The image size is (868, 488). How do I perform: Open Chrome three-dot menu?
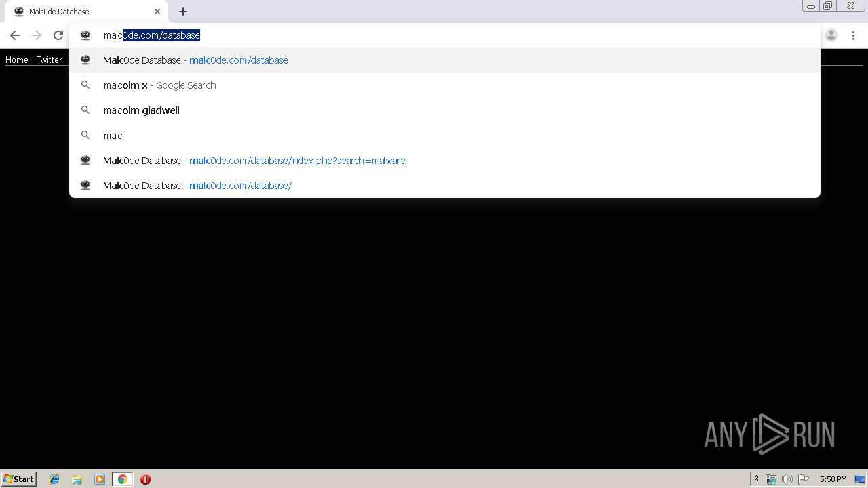coord(853,35)
